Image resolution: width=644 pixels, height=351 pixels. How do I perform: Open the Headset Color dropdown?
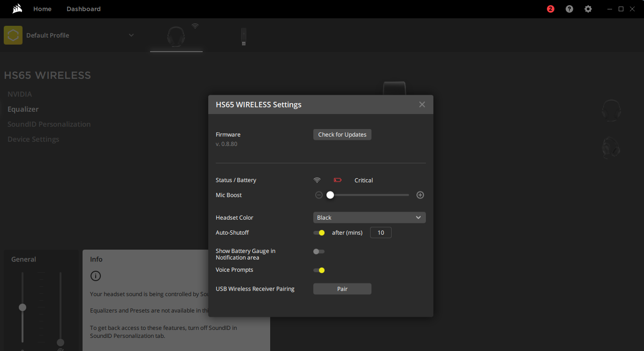[x=370, y=218]
